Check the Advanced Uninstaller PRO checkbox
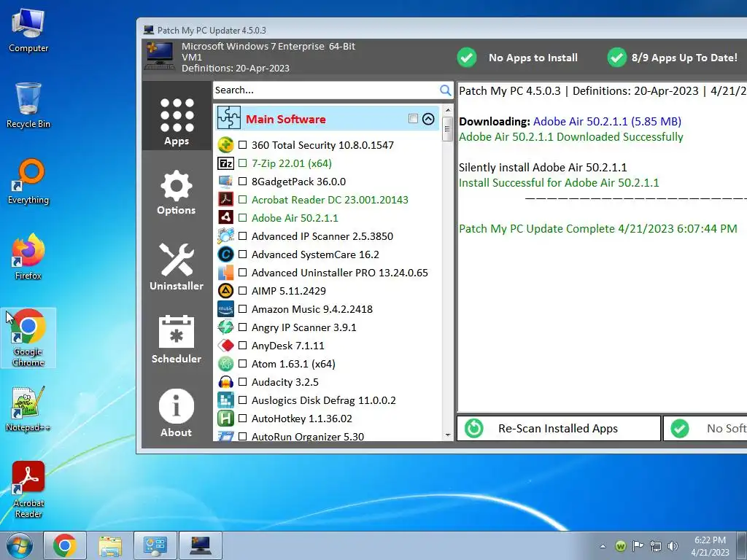 [242, 273]
